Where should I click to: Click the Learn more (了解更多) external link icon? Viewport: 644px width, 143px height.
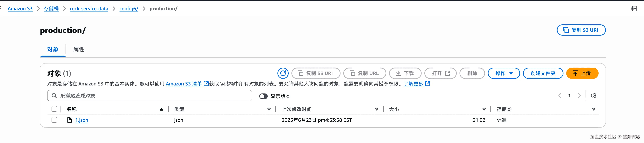pos(428,84)
